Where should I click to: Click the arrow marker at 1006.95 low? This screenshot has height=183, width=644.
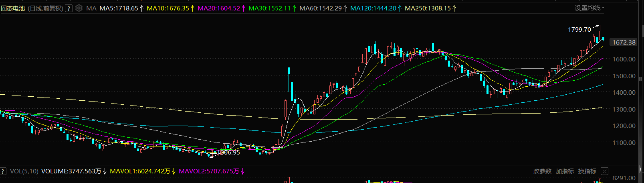212,155
